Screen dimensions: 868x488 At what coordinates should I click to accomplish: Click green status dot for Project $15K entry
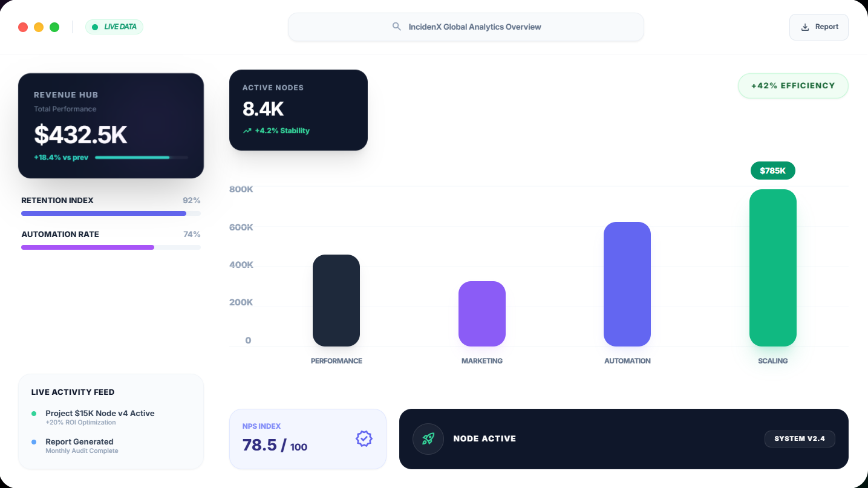coord(34,414)
